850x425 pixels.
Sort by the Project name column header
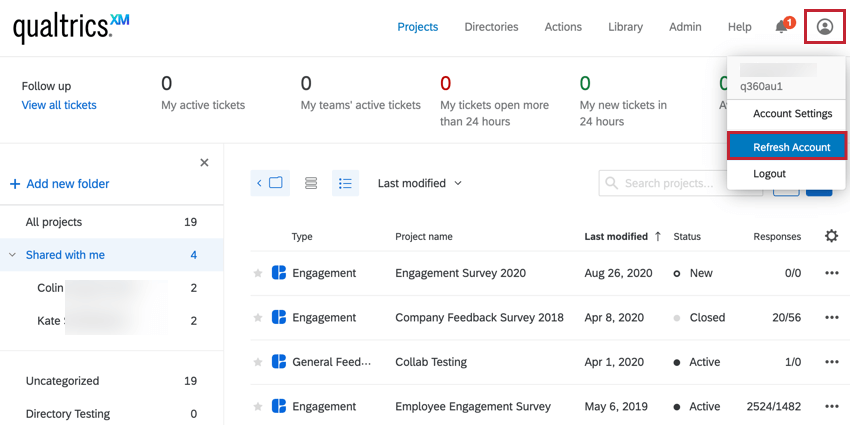click(424, 236)
